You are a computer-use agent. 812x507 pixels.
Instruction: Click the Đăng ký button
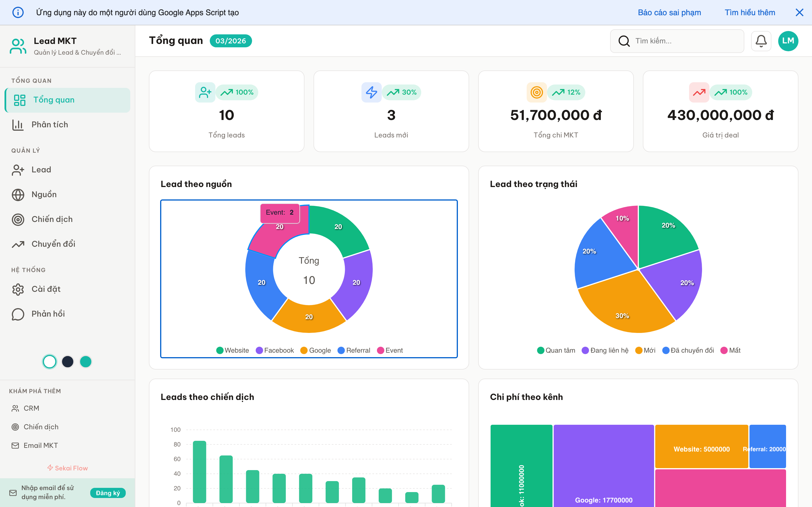(108, 493)
